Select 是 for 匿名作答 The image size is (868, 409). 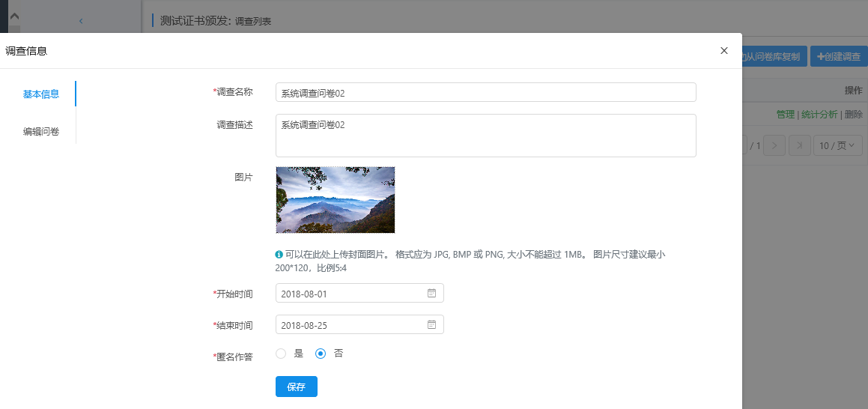pyautogui.click(x=282, y=354)
